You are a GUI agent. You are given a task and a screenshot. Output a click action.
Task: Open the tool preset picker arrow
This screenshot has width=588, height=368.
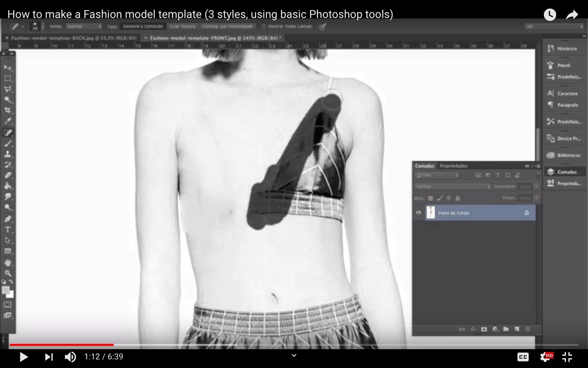point(23,27)
